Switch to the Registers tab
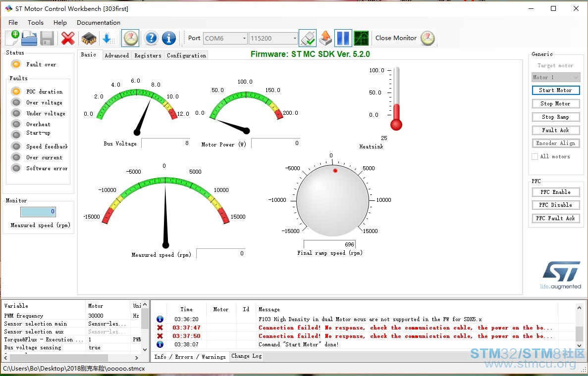 click(x=148, y=55)
